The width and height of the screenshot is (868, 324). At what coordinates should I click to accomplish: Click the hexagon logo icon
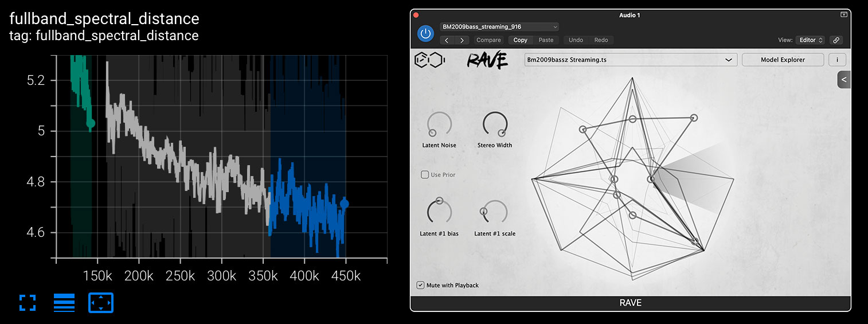pyautogui.click(x=429, y=60)
